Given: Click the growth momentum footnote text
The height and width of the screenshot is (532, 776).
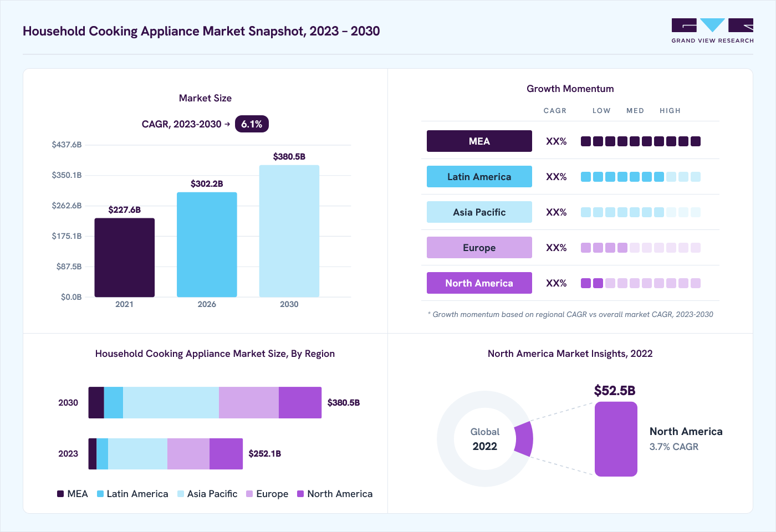Looking at the screenshot, I should coord(570,314).
